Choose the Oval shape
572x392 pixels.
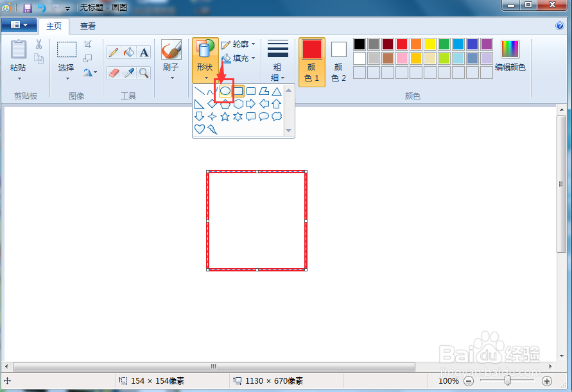pos(225,91)
